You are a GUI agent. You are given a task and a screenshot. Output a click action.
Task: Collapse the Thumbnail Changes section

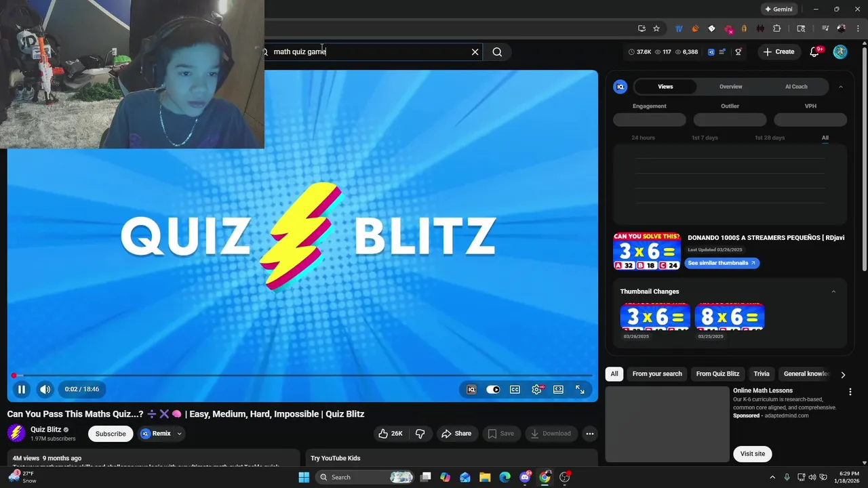(x=833, y=291)
